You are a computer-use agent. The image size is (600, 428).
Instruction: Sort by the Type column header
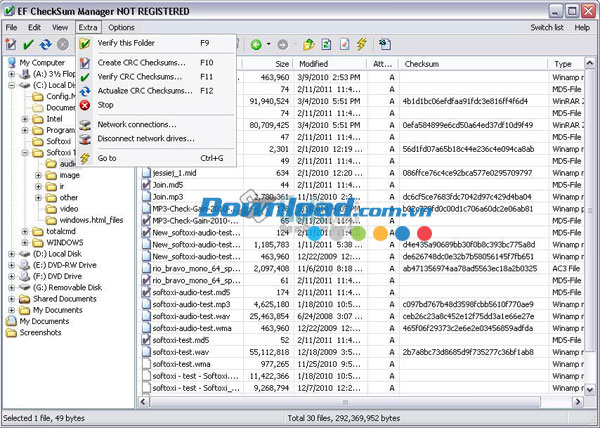tap(566, 64)
